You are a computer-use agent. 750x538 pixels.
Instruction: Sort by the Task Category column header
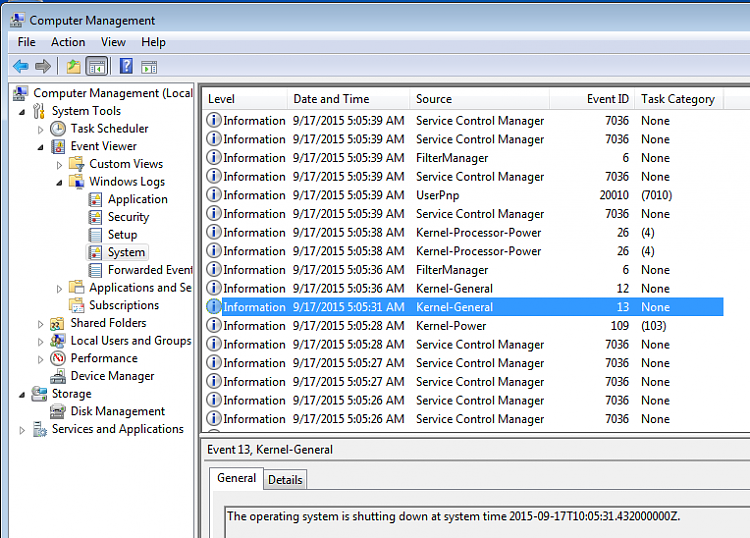point(679,99)
